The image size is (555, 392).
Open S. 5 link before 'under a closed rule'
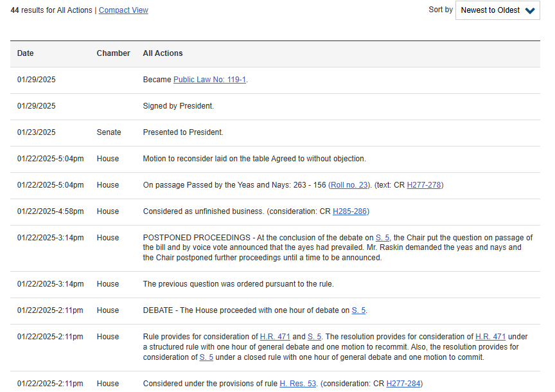206,357
